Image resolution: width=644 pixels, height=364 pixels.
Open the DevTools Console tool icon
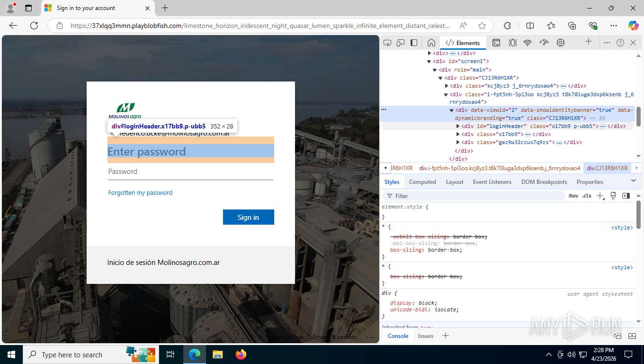(496, 43)
